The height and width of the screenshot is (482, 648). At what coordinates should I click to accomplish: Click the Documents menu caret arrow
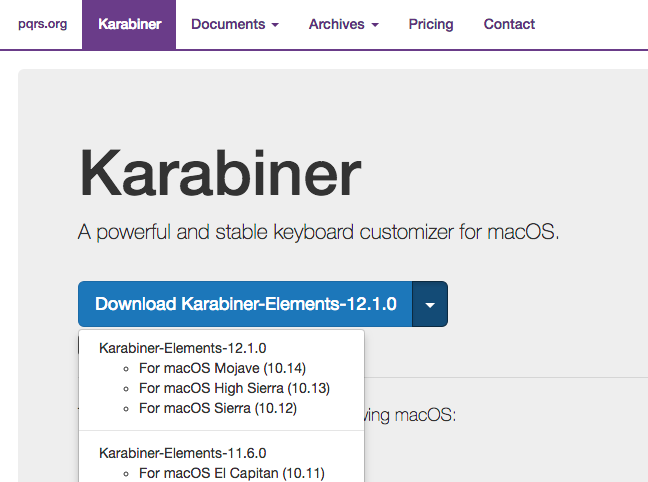pyautogui.click(x=275, y=25)
